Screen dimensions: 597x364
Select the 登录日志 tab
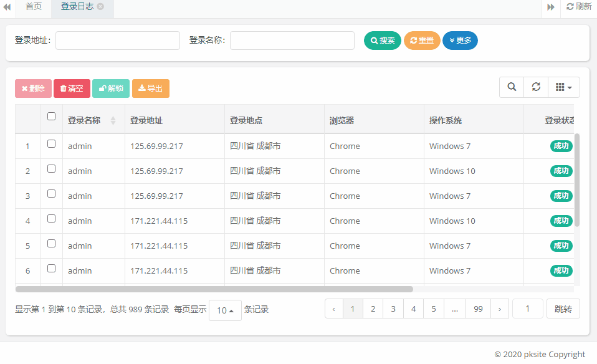tap(78, 7)
